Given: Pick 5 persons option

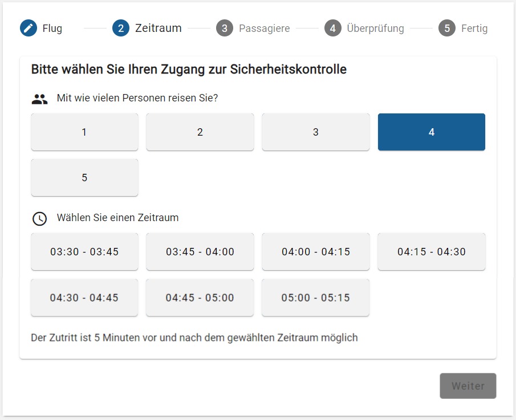Looking at the screenshot, I should (84, 178).
